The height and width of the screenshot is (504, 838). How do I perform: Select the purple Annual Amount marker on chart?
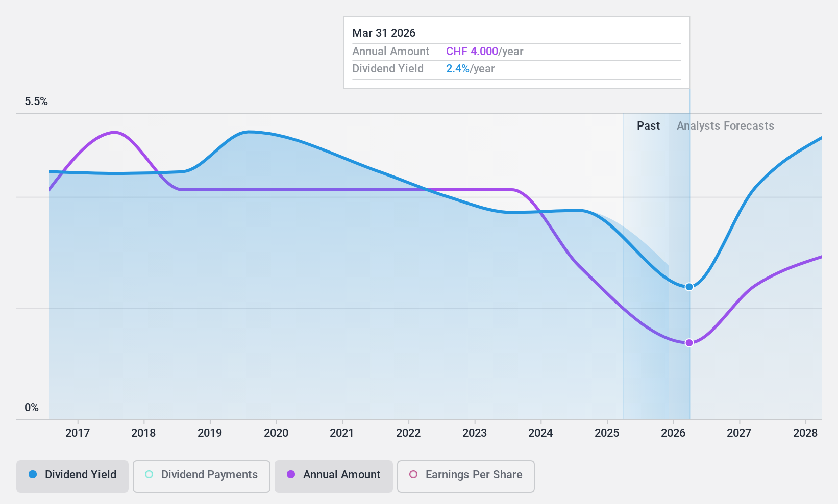689,343
